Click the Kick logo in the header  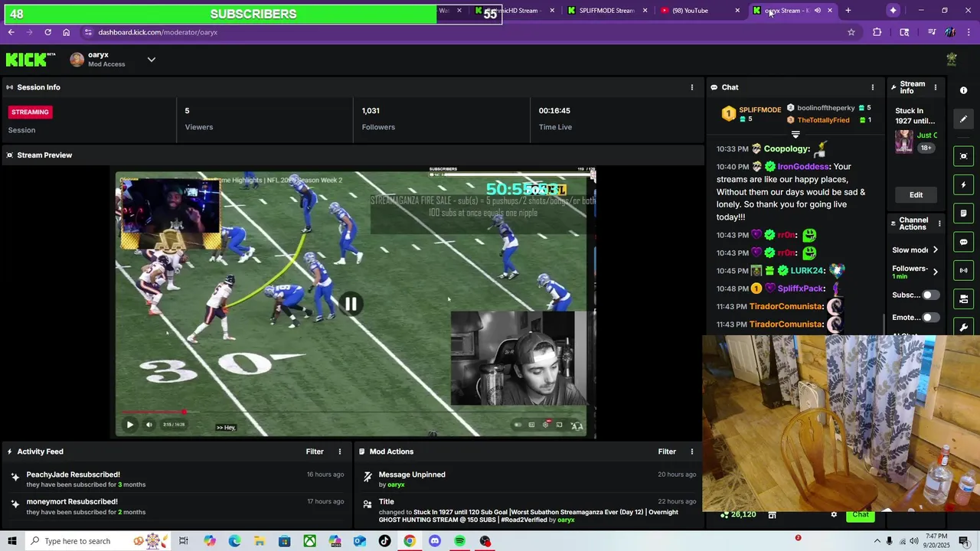[31, 60]
